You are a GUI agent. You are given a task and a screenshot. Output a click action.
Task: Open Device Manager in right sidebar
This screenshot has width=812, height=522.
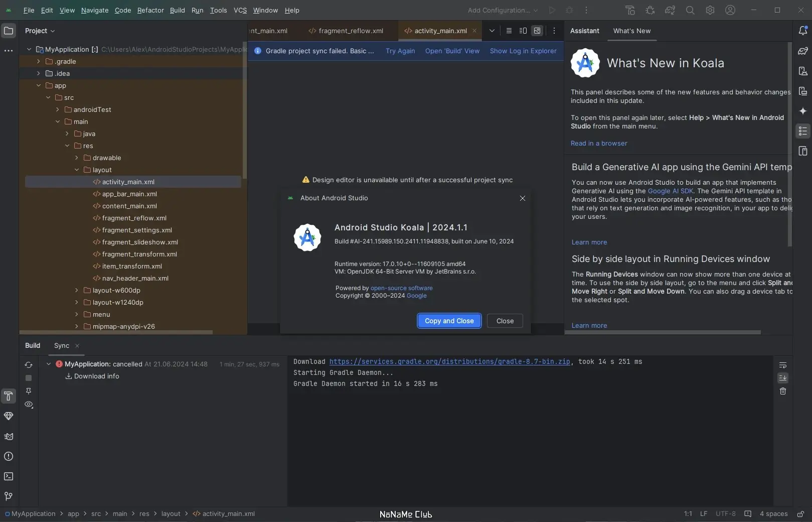[x=803, y=71]
